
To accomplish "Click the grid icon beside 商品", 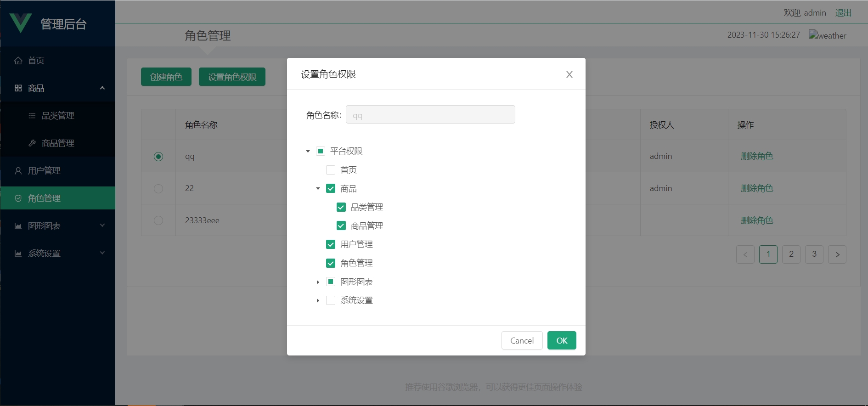I will click(18, 88).
